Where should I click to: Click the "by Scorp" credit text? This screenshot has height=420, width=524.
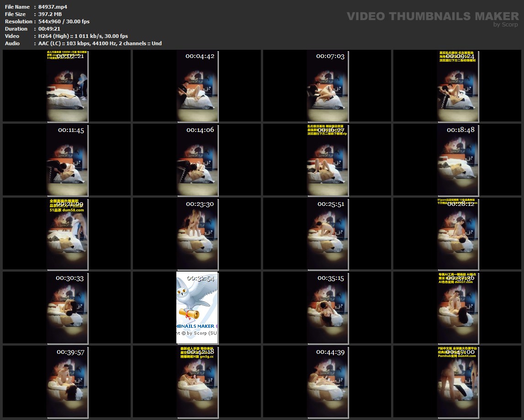506,25
